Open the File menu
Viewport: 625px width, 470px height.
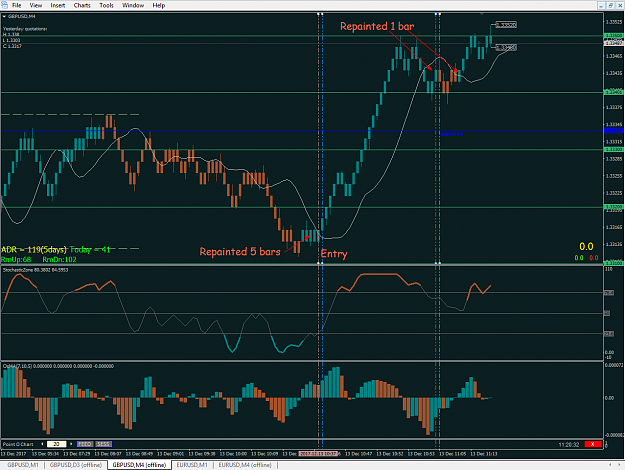click(16, 5)
